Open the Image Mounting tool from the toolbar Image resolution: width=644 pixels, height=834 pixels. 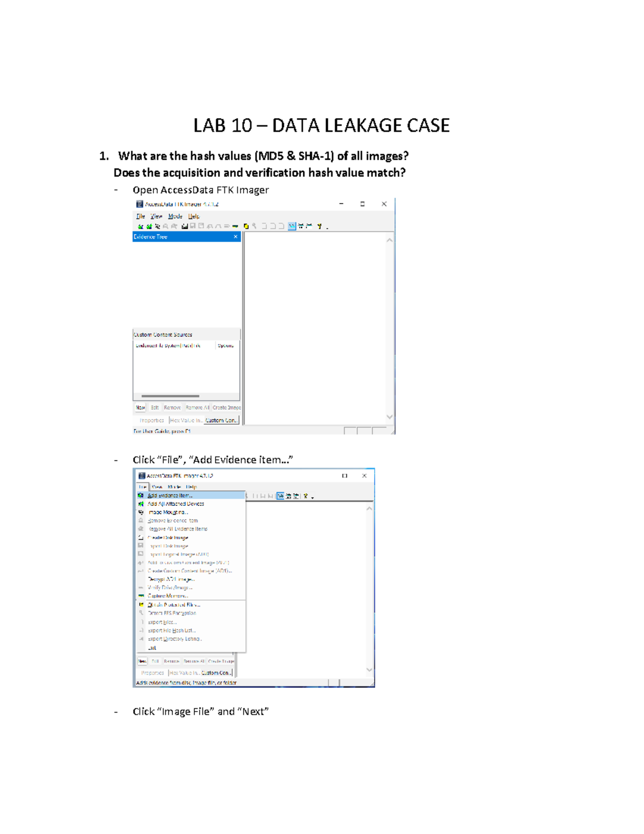click(157, 225)
